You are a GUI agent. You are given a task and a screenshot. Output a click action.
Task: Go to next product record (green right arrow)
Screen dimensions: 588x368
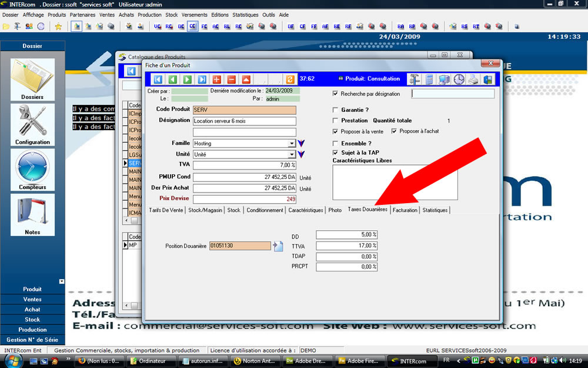(187, 79)
